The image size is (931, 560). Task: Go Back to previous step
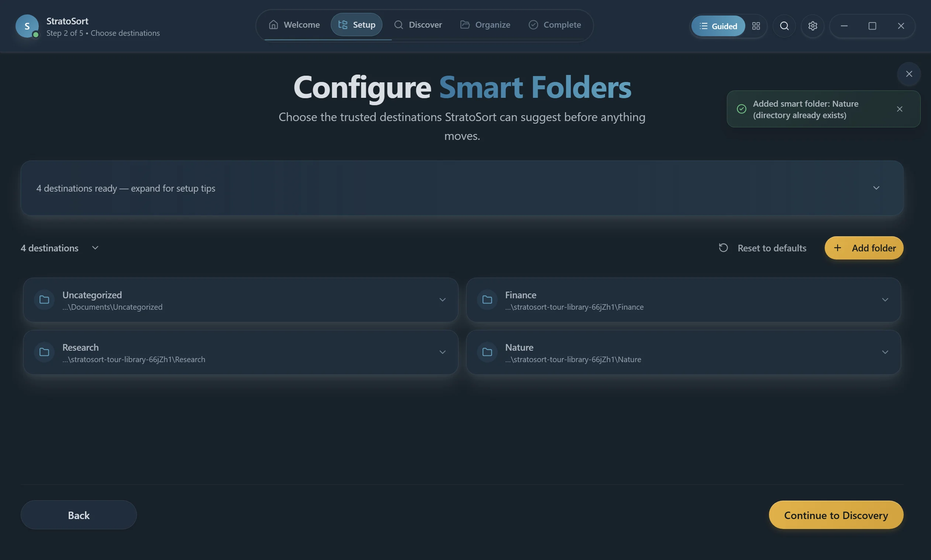click(x=79, y=515)
